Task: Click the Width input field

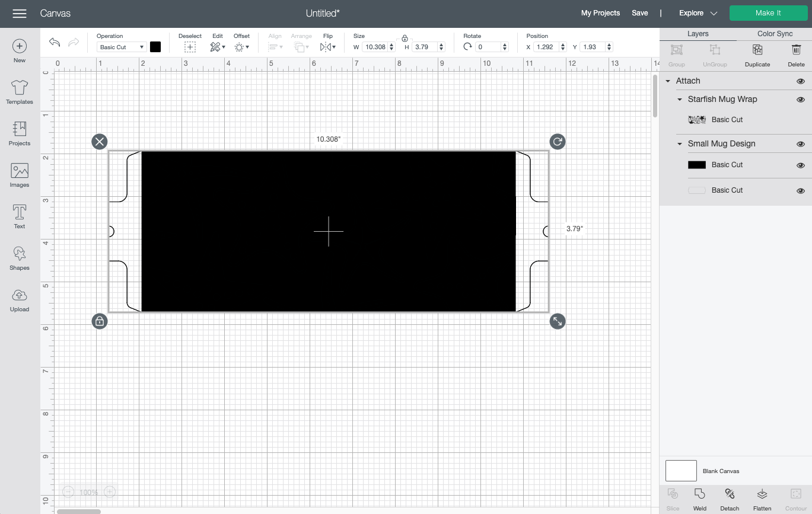Action: (x=376, y=47)
